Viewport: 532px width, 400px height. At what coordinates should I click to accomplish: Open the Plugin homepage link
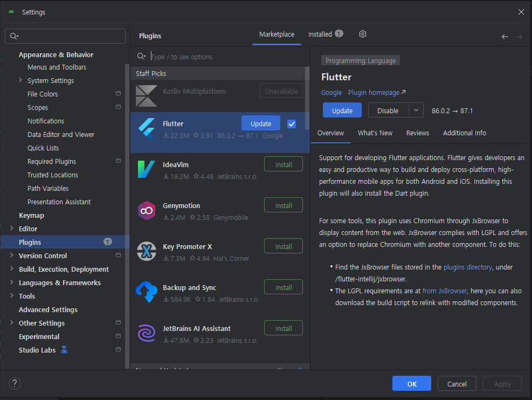click(x=377, y=93)
